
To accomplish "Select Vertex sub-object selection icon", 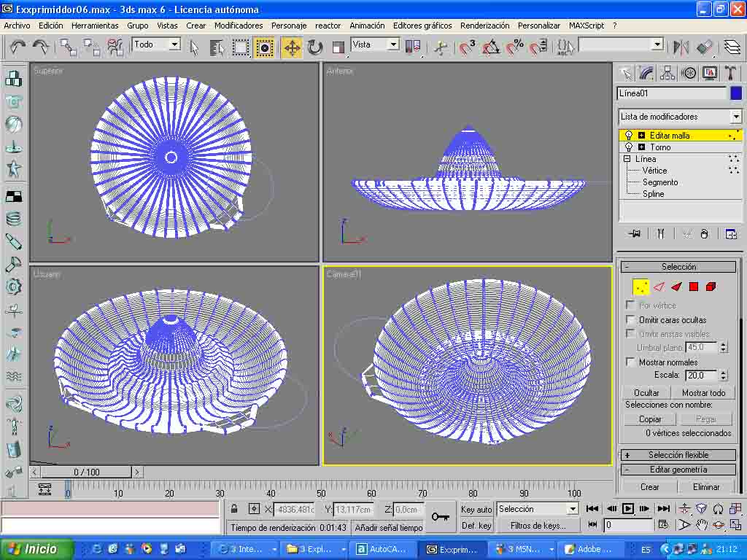I will tap(640, 287).
